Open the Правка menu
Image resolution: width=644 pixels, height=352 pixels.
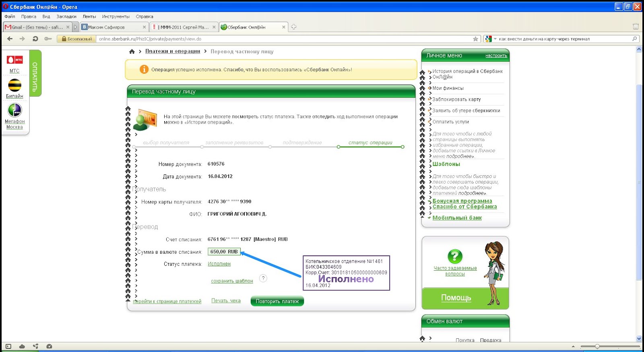[29, 17]
